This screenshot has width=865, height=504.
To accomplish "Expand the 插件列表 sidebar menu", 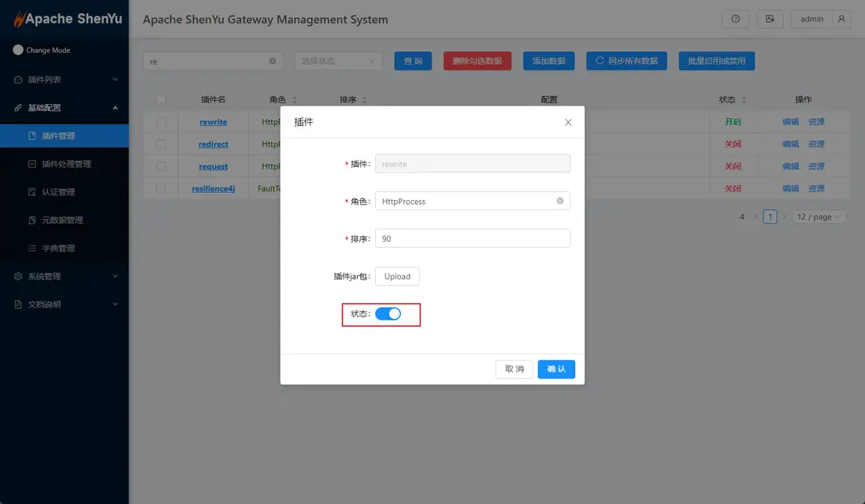I will tap(65, 80).
